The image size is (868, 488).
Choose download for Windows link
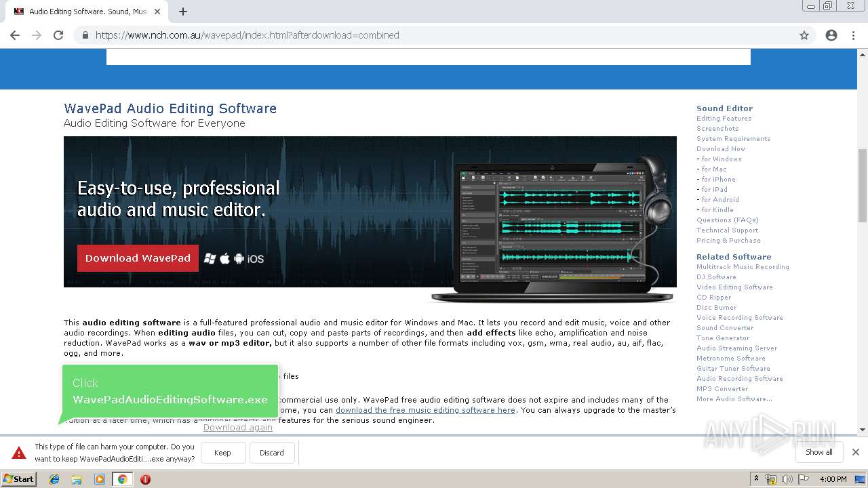(722, 159)
